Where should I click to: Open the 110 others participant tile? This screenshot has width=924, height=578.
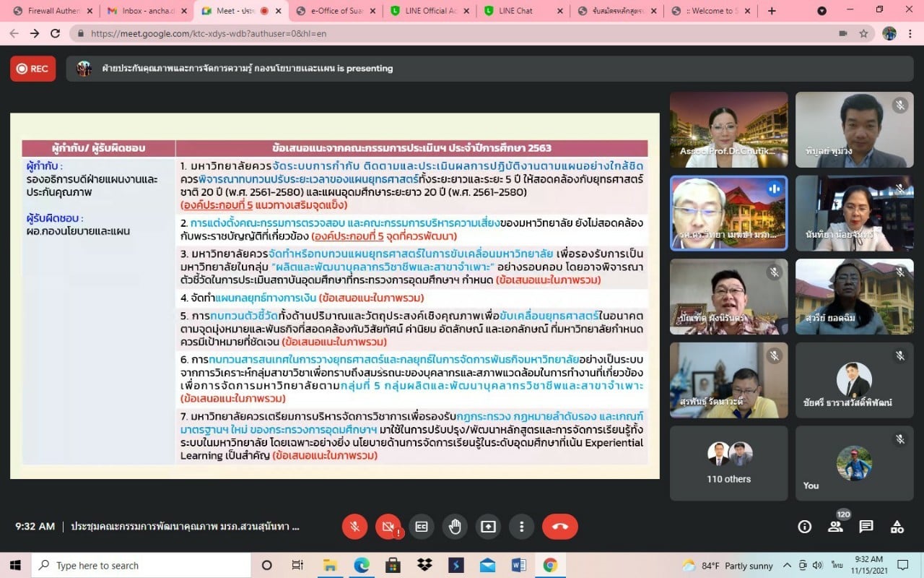(x=728, y=462)
